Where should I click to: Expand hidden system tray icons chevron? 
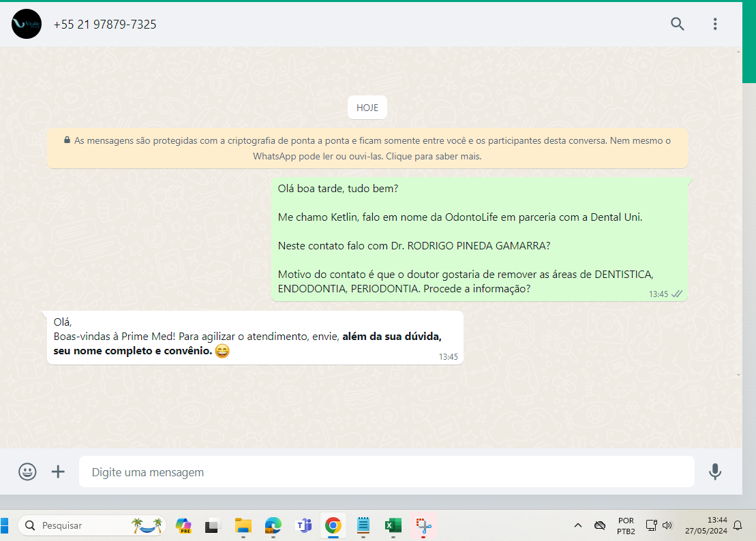click(578, 525)
